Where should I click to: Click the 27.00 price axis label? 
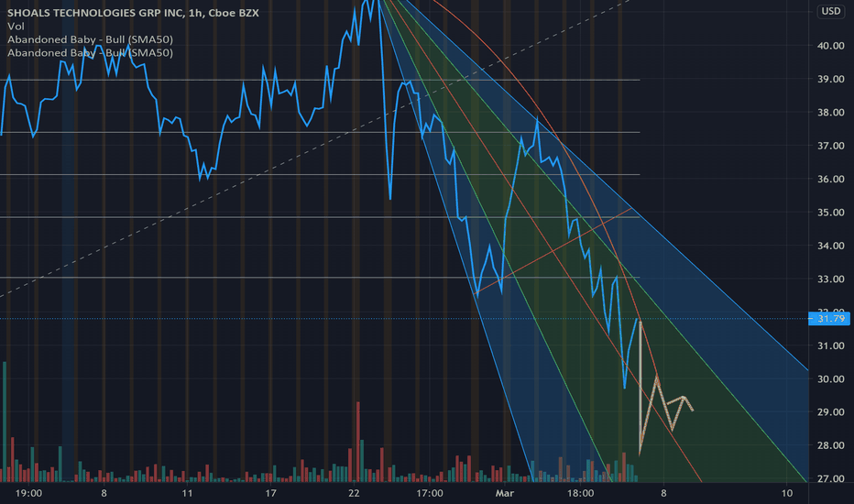[830, 479]
